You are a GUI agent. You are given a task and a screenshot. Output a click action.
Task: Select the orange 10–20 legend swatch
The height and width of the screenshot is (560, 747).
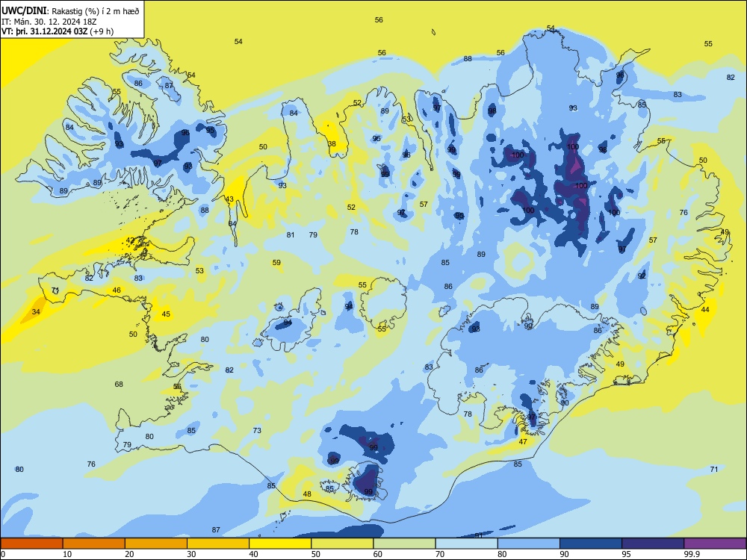(x=94, y=544)
